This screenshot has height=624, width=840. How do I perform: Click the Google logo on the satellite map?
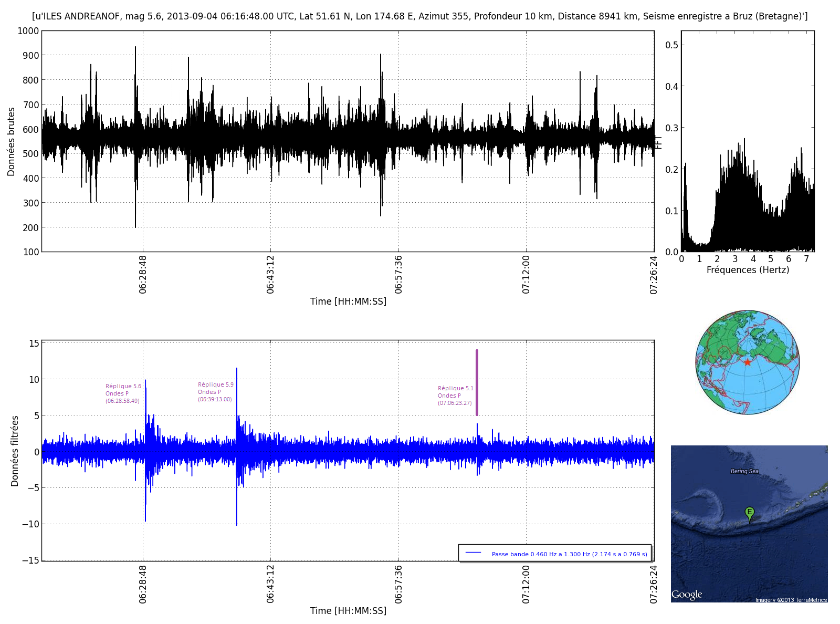(687, 595)
